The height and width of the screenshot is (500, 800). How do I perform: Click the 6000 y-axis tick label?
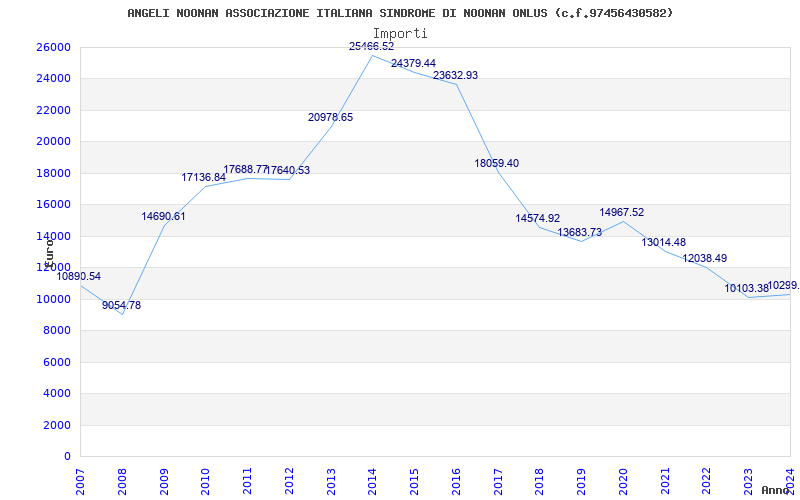point(56,362)
